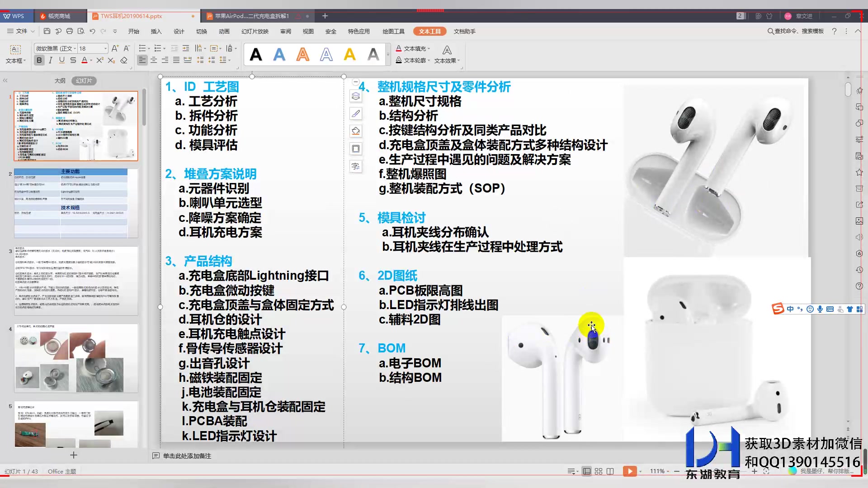
Task: Switch to slide sorter view icon
Action: (599, 471)
